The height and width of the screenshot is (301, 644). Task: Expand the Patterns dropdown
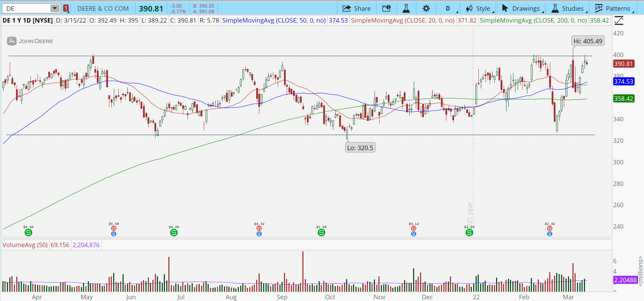pyautogui.click(x=614, y=8)
